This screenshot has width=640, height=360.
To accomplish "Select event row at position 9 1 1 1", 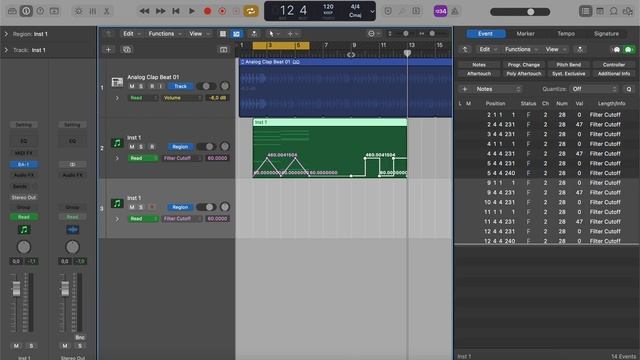I will (x=547, y=183).
